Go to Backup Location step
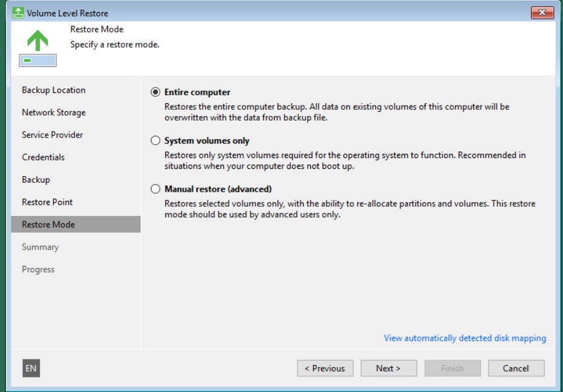This screenshot has height=392, width=563. click(x=54, y=90)
